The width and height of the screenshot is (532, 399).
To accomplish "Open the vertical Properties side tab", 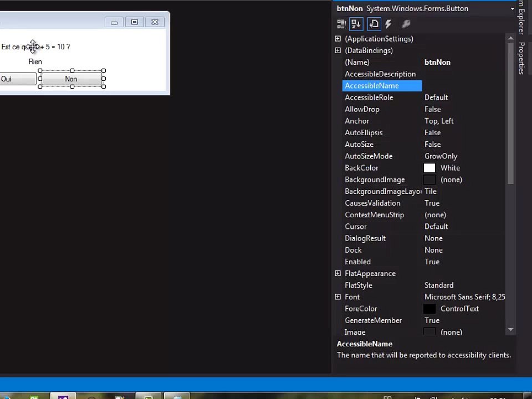I will (521, 58).
